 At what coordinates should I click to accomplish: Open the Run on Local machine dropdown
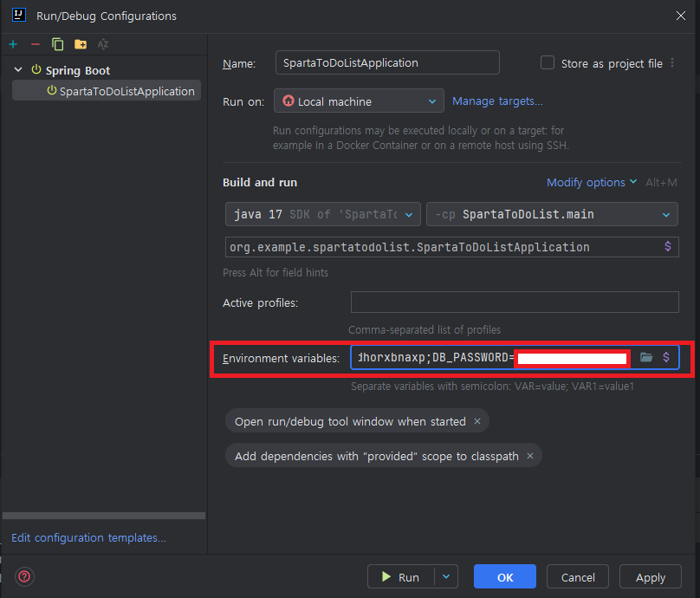[x=359, y=101]
